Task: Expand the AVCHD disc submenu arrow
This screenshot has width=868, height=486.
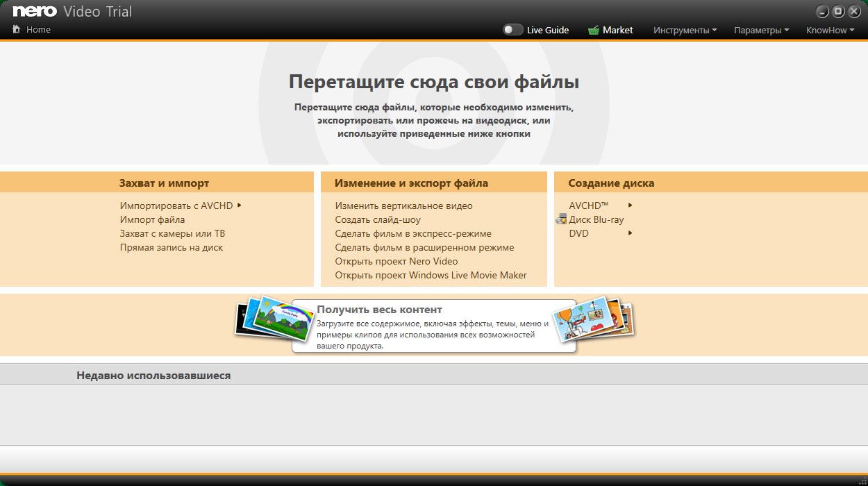Action: (631, 206)
